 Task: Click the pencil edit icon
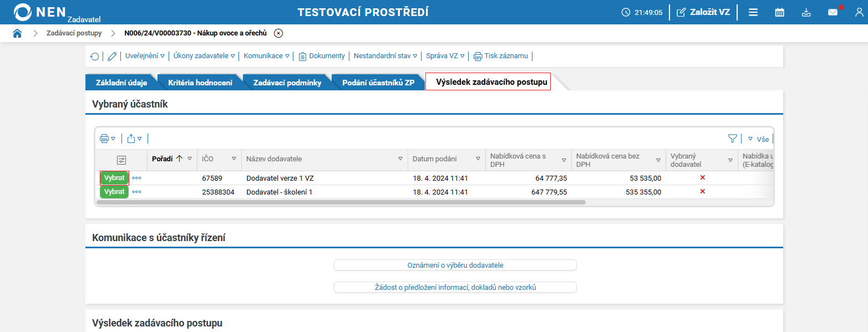click(x=112, y=56)
